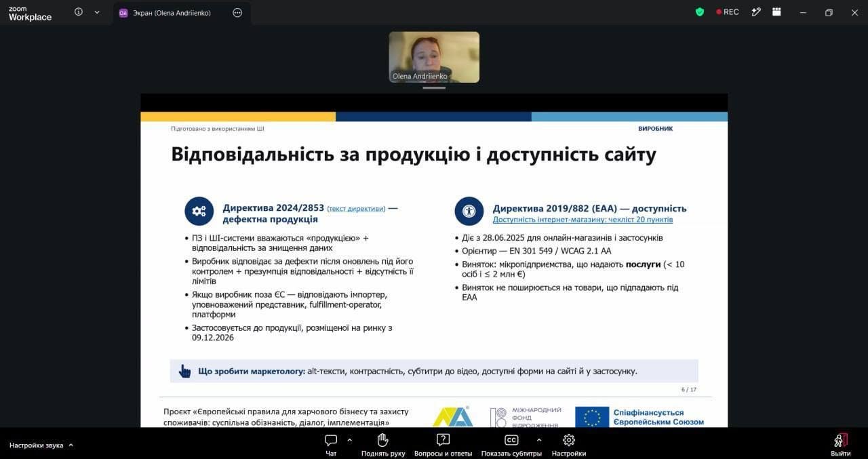Expand the Показать субтитры options chevron
868x459 pixels.
click(x=539, y=439)
